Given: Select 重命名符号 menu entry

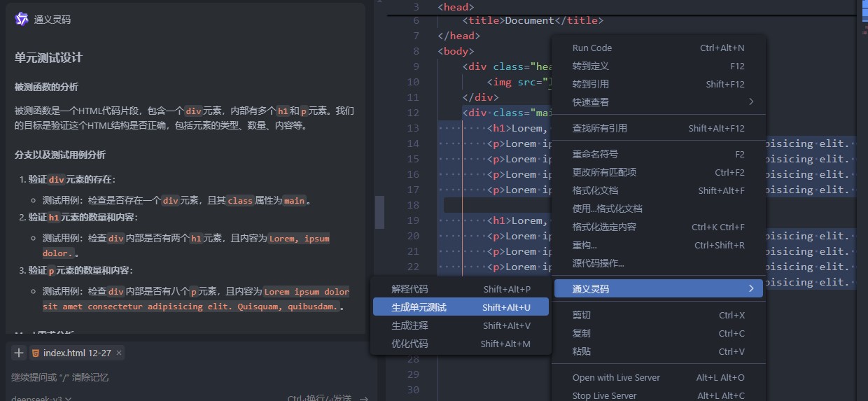Looking at the screenshot, I should [659, 154].
